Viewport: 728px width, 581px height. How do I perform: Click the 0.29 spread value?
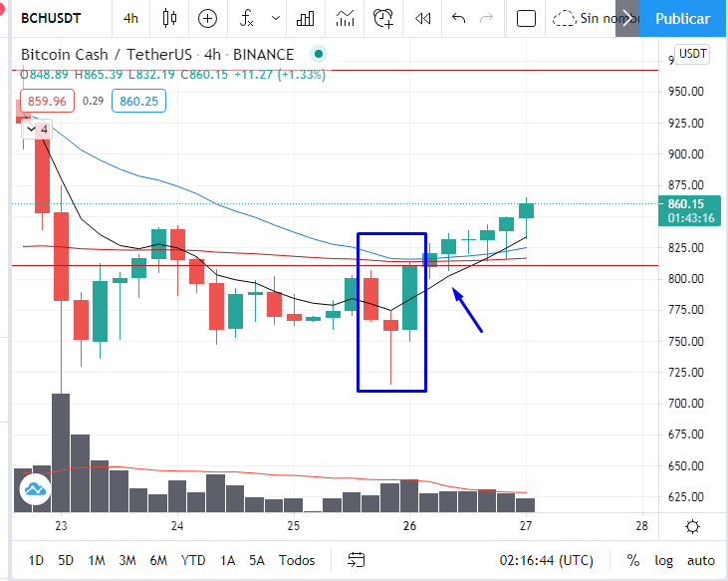93,101
